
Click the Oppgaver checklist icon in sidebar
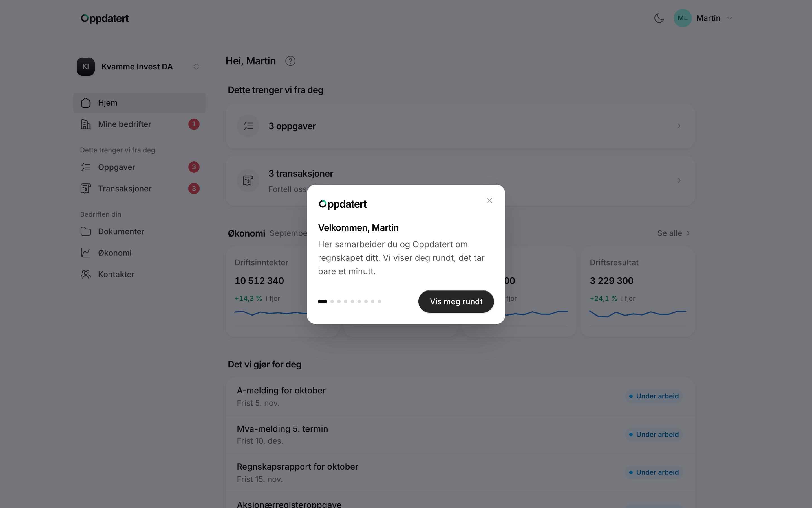click(x=85, y=167)
